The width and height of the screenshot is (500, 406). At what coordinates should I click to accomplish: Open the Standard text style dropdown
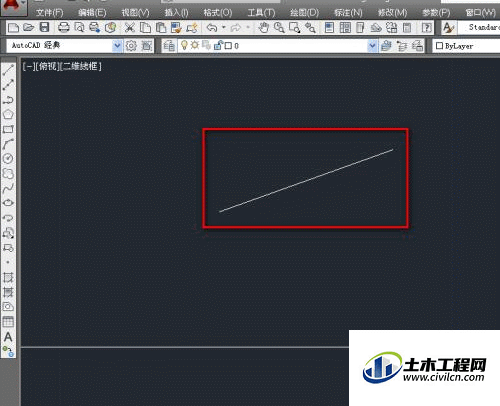click(479, 27)
